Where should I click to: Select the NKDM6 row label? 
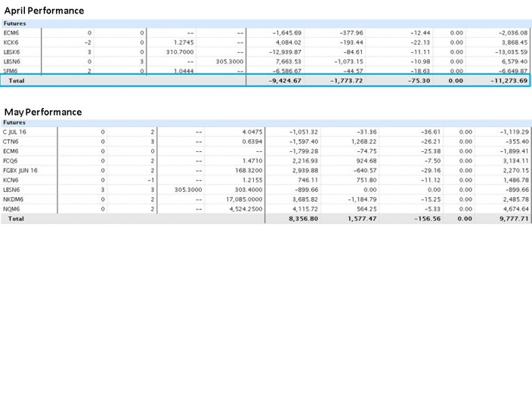tap(13, 199)
